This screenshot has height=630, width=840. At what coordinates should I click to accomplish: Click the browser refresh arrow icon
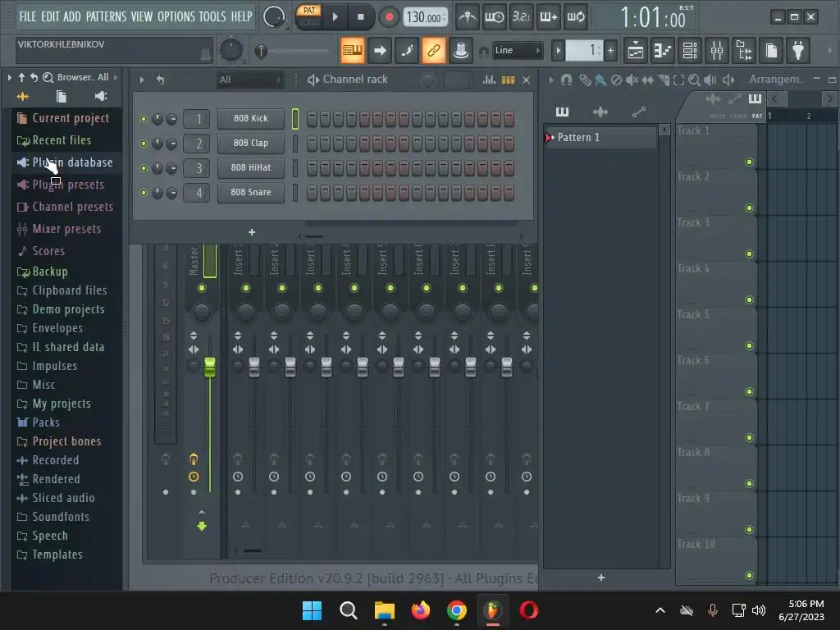click(x=34, y=78)
